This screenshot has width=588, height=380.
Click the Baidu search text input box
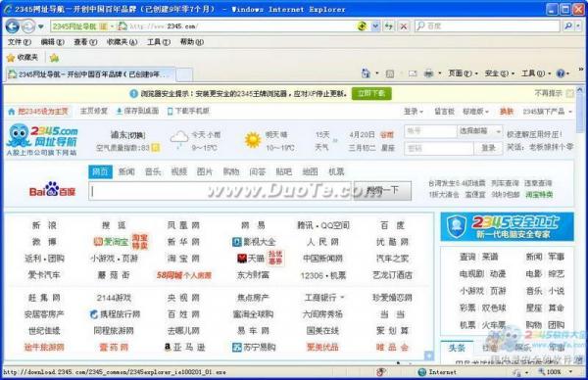click(221, 191)
